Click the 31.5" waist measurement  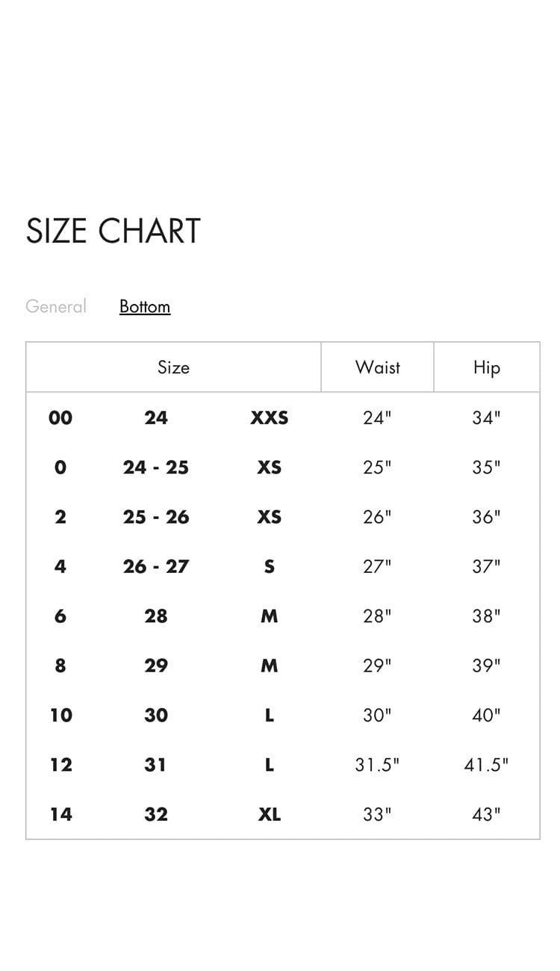pos(376,764)
